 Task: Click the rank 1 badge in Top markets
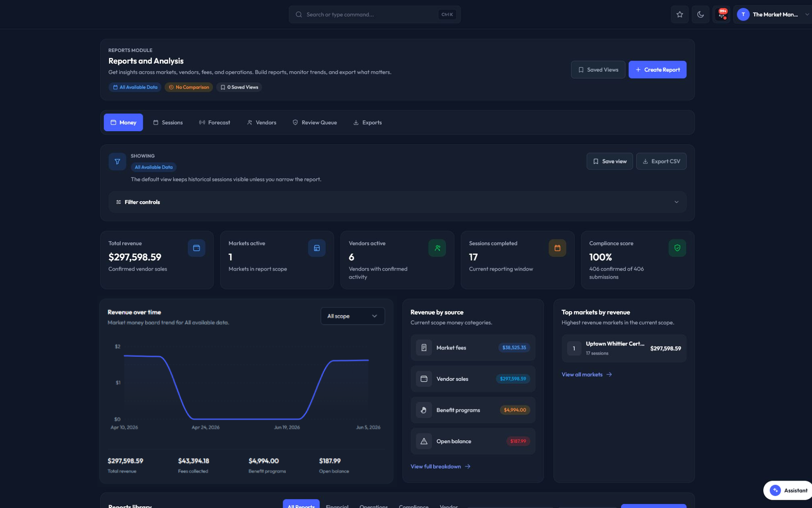pyautogui.click(x=574, y=348)
